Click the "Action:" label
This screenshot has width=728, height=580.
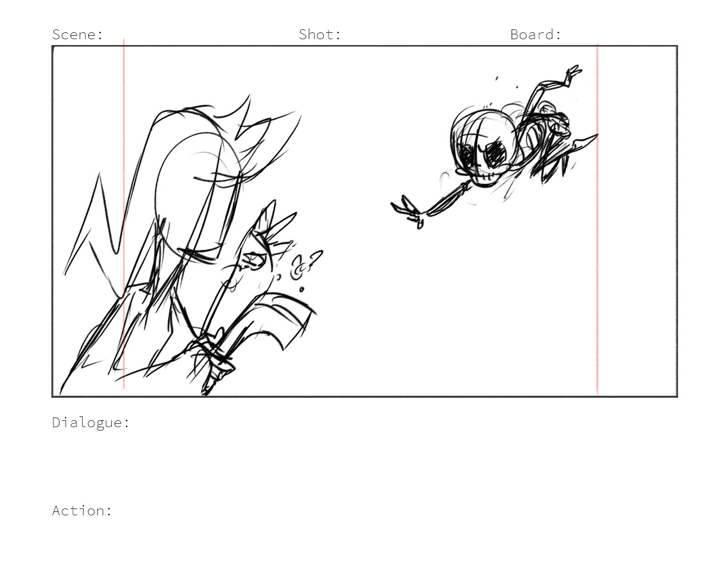(x=82, y=510)
